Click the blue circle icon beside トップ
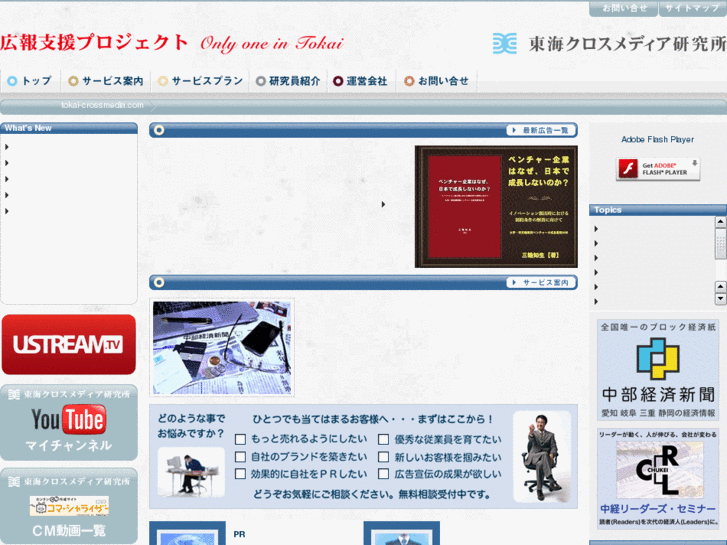This screenshot has width=727, height=545. 12,81
